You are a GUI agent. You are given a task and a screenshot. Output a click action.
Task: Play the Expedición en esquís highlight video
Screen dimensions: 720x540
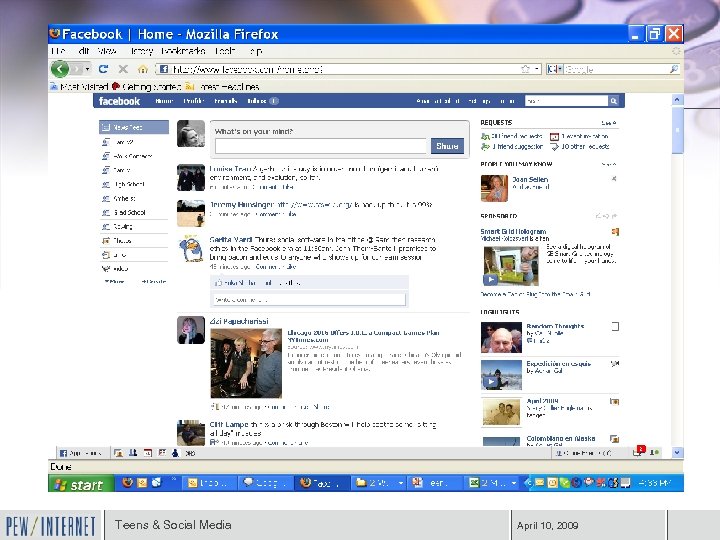click(x=491, y=382)
